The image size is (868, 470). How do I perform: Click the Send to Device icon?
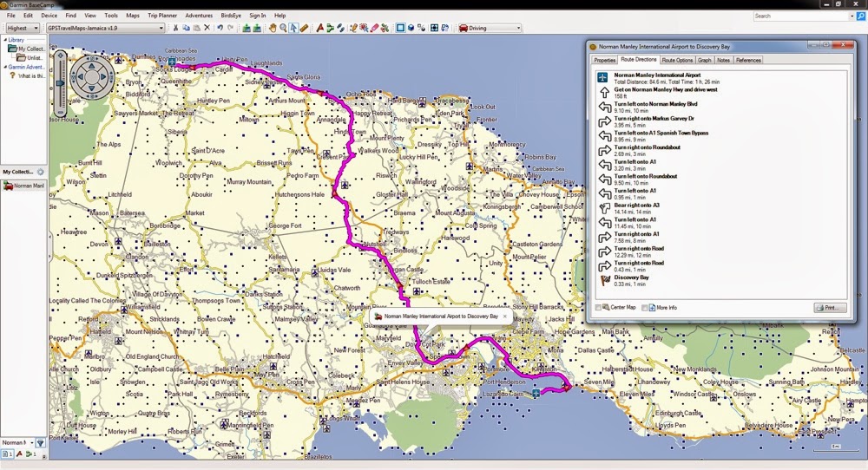tap(247, 28)
